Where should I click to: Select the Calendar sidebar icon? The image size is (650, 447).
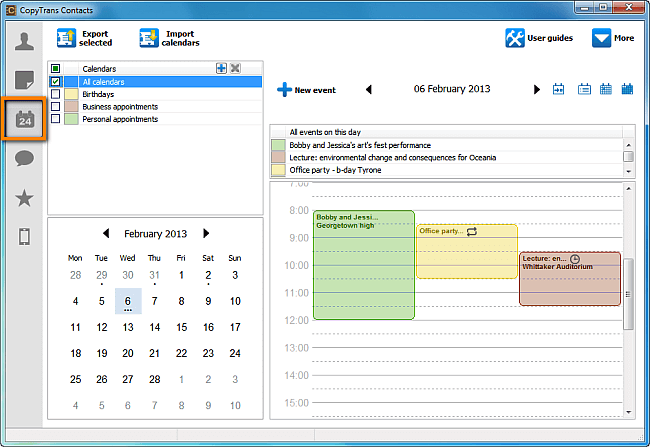[24, 119]
